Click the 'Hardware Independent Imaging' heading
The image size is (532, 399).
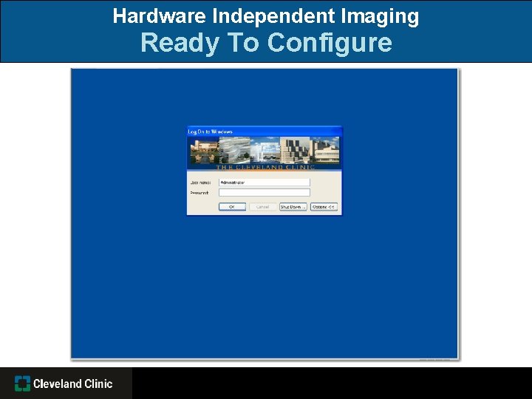[266, 16]
